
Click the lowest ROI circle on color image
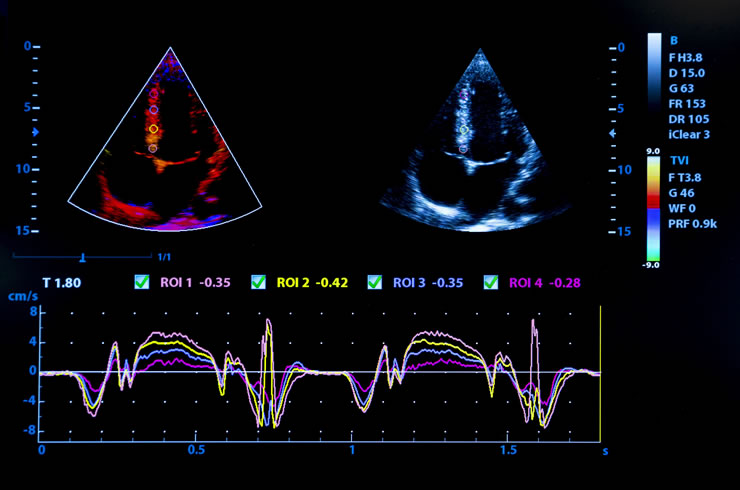153,148
